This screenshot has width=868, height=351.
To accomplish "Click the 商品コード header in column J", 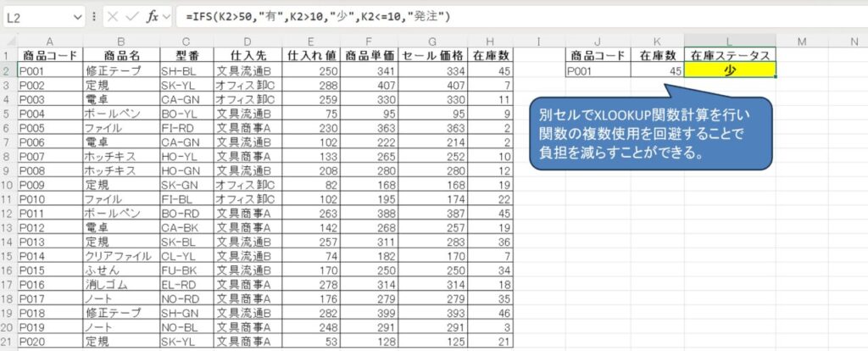I will tap(598, 55).
